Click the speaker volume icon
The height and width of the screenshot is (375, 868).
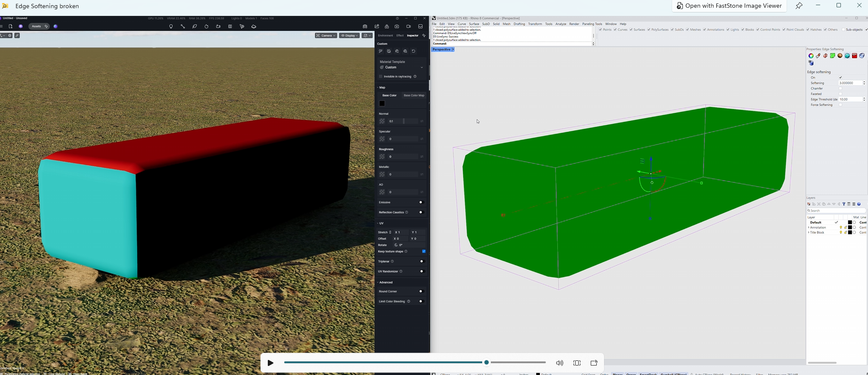click(x=560, y=363)
